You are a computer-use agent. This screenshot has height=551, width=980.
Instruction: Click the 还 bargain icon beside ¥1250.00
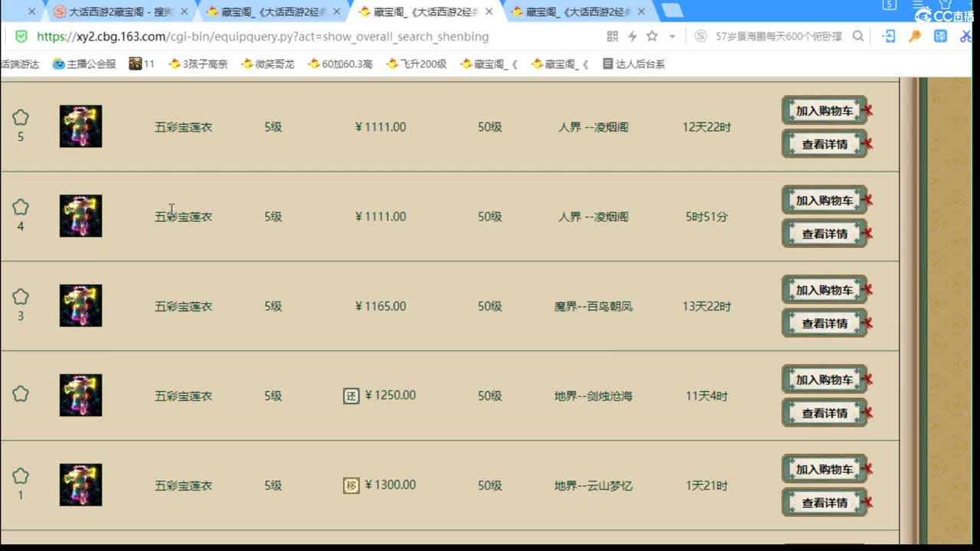[x=351, y=396]
